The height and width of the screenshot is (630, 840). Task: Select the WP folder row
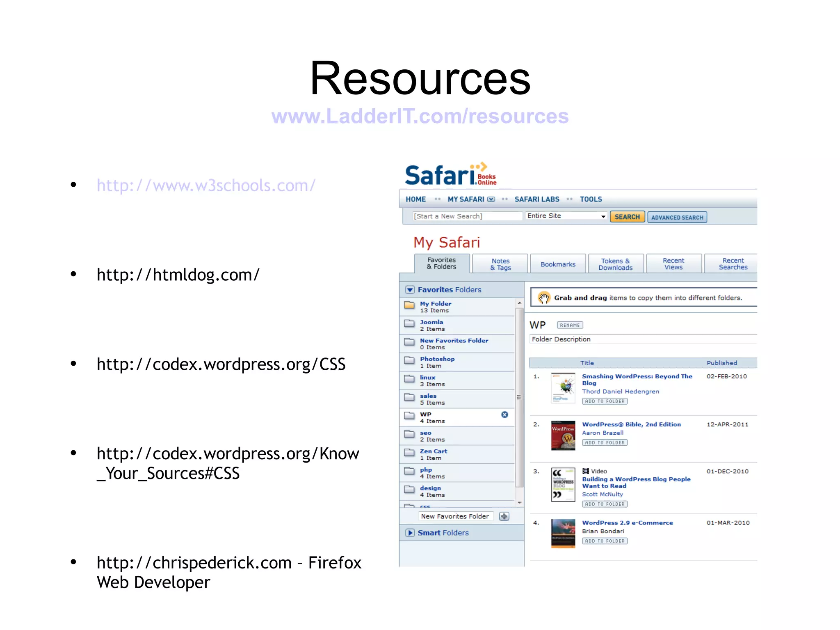[457, 417]
